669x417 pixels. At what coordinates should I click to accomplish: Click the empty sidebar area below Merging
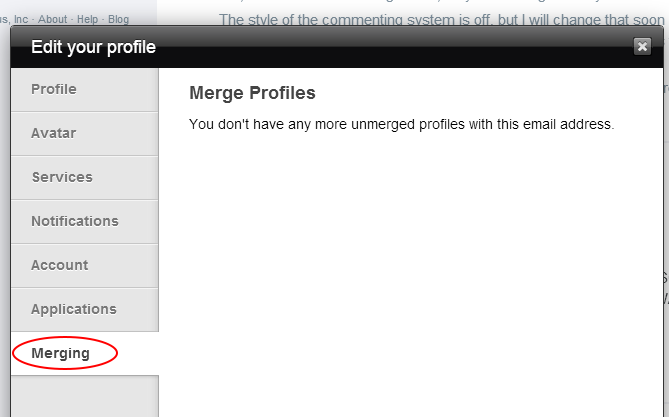coord(85,397)
